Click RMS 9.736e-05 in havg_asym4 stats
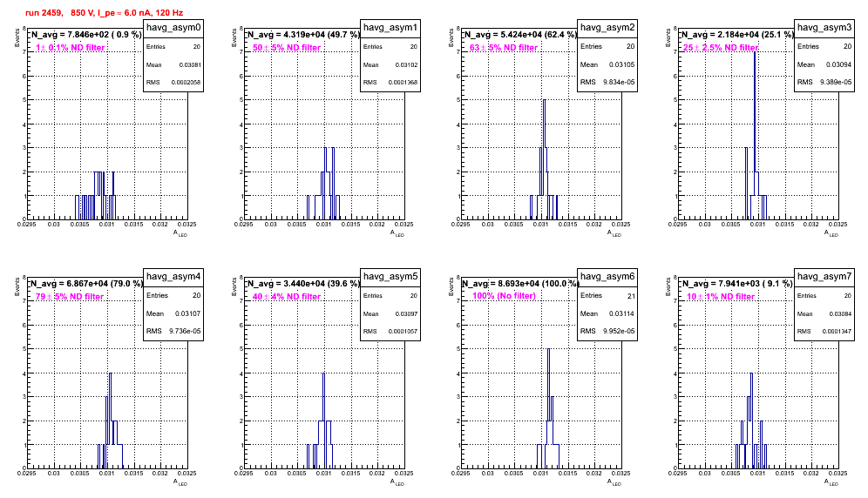 click(x=173, y=332)
